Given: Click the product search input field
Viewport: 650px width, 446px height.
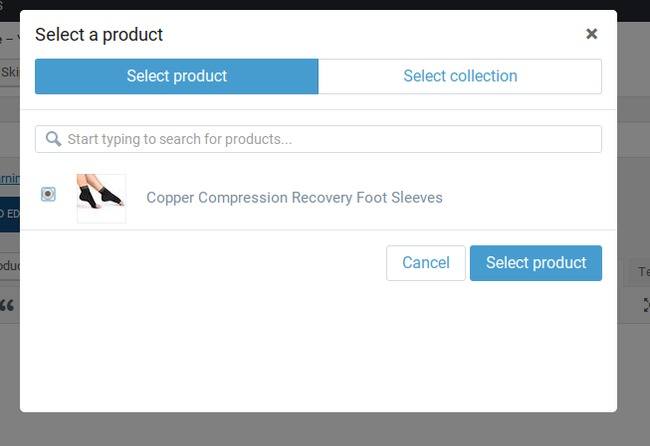Looking at the screenshot, I should [330, 139].
